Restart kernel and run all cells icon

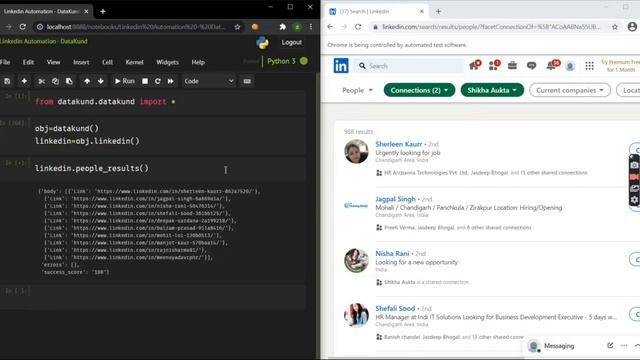click(170, 81)
